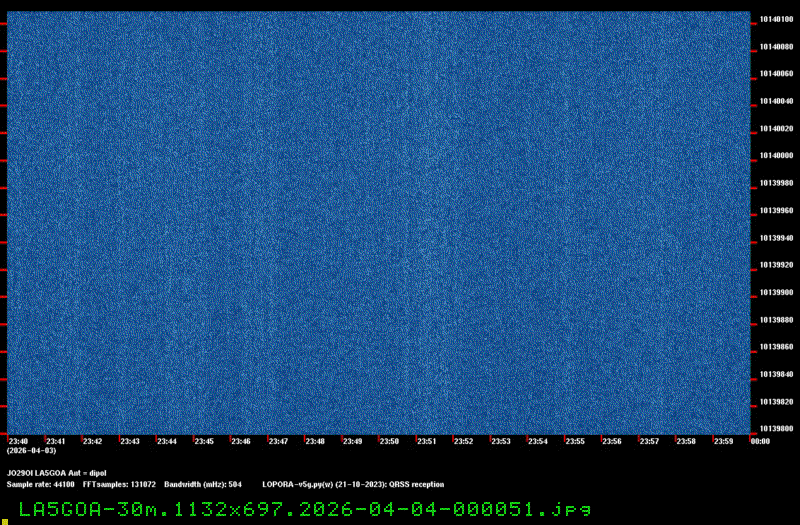Click the 10139860 frequency label
The height and width of the screenshot is (525, 800).
pos(777,347)
